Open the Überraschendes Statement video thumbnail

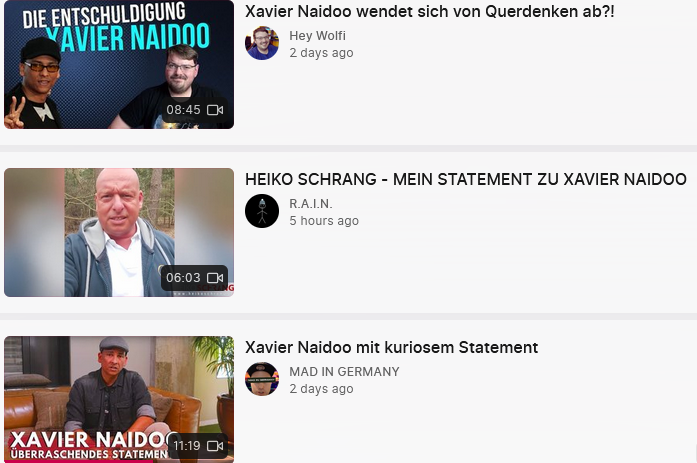pos(119,399)
